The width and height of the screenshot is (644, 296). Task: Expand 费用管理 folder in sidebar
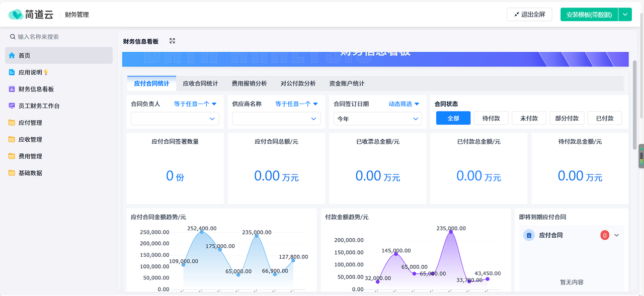(59, 156)
